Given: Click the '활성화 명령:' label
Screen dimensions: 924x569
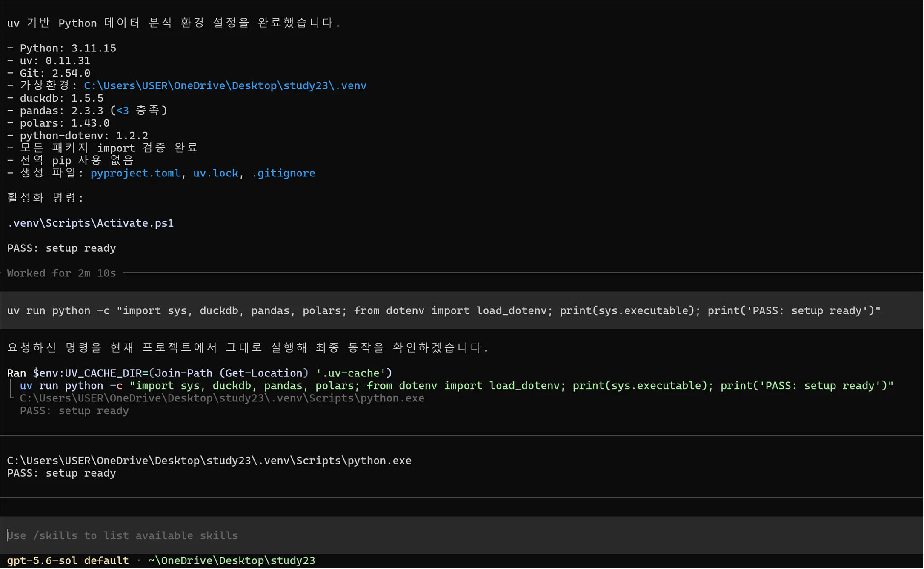Looking at the screenshot, I should 46,198.
